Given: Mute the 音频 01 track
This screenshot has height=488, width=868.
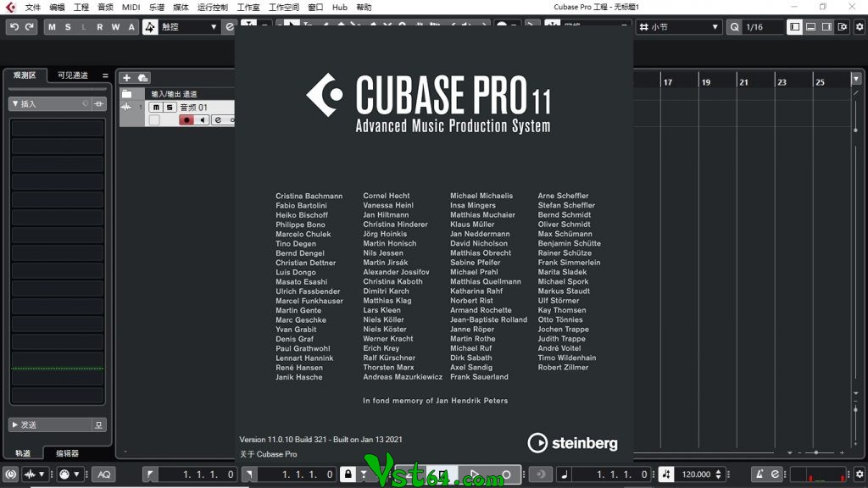Looking at the screenshot, I should (157, 108).
